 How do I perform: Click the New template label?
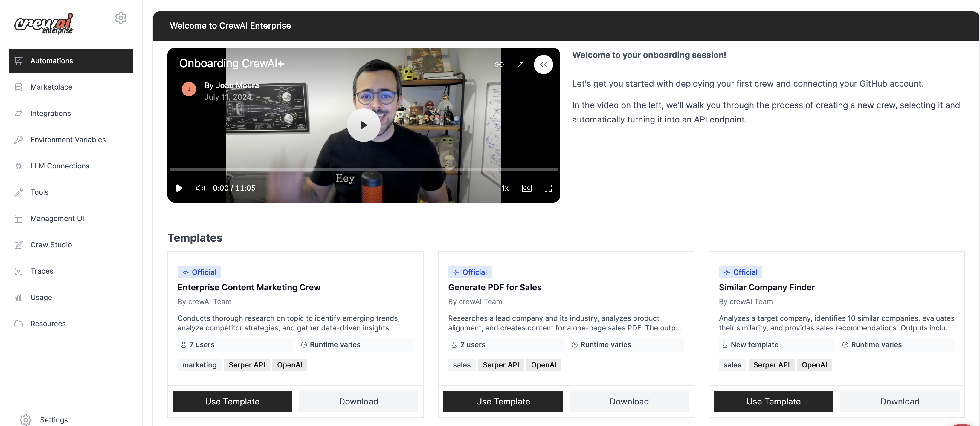click(x=754, y=345)
